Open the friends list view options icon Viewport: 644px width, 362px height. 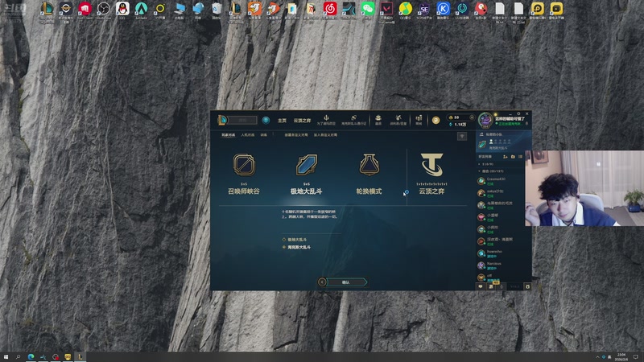[520, 157]
